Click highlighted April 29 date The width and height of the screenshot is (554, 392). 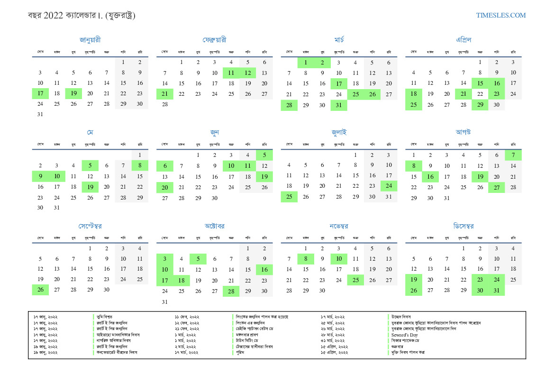480,105
